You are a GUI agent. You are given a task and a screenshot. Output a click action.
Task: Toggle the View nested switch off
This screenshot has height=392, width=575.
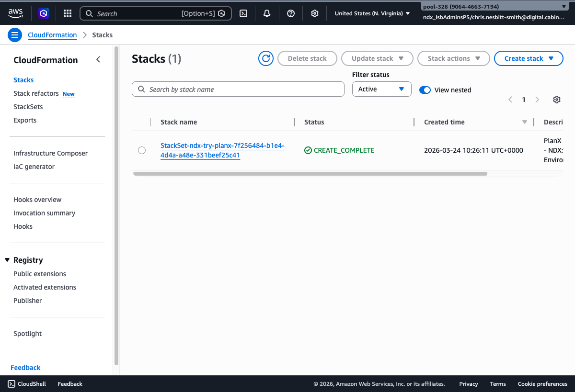(425, 90)
